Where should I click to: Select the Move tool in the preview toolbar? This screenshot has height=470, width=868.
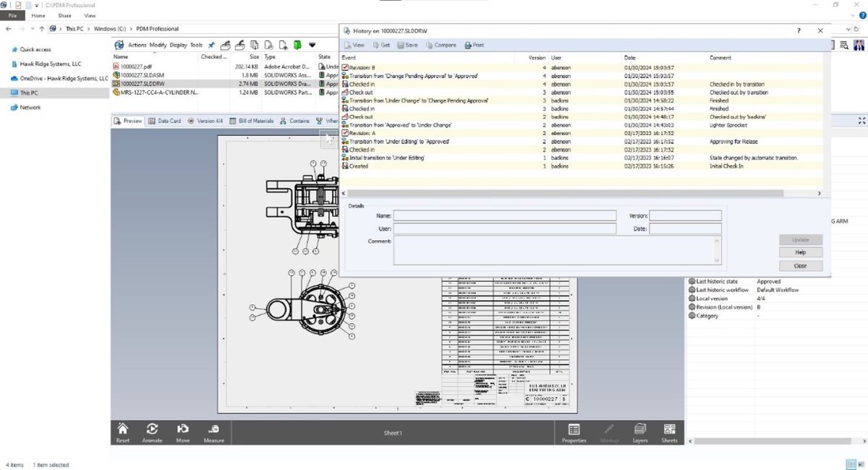[x=183, y=432]
